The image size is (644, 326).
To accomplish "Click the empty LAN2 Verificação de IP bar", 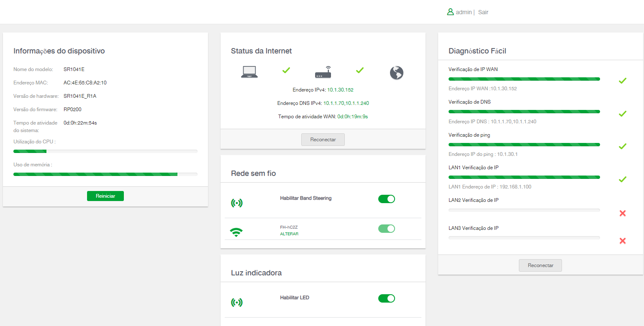I will point(524,210).
